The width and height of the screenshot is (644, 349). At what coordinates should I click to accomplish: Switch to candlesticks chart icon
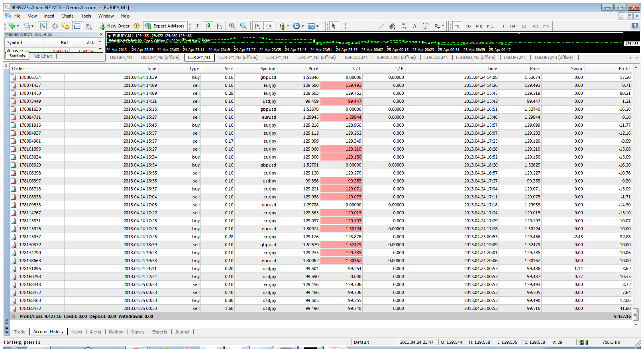click(208, 26)
